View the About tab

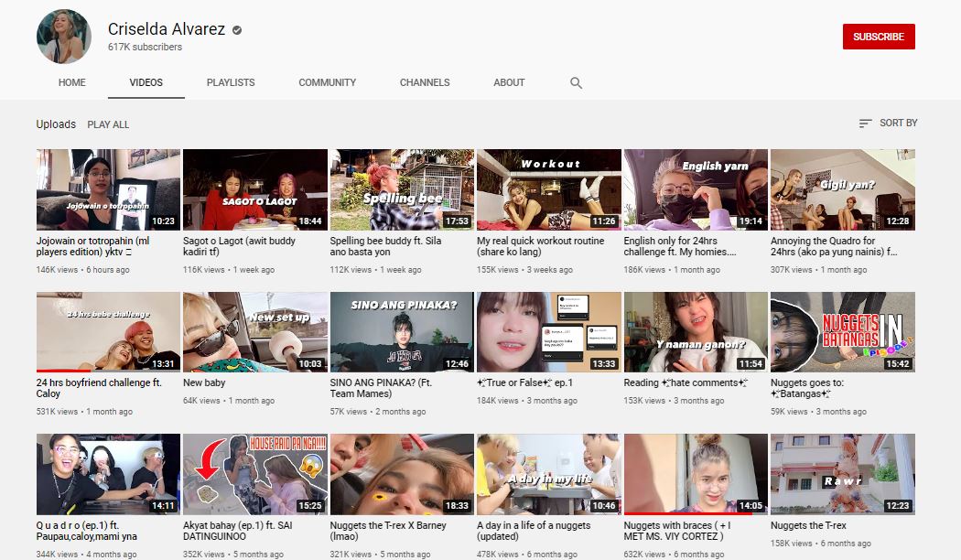[x=509, y=82]
